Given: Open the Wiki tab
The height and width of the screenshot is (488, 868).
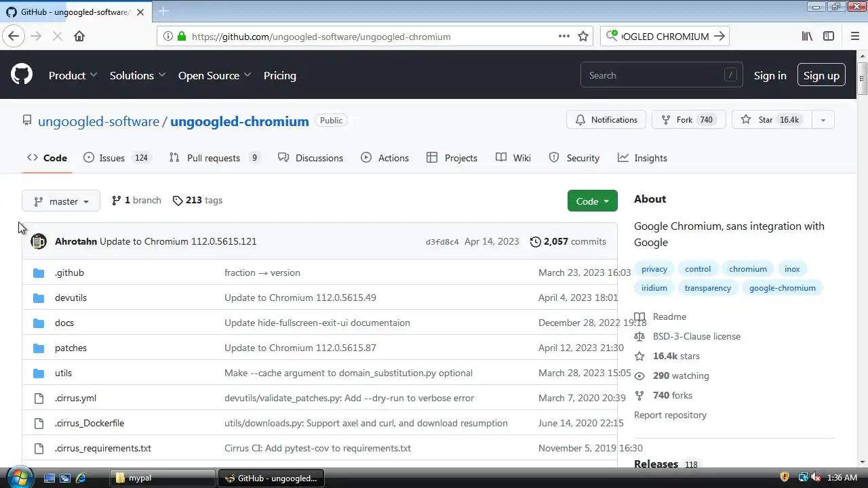Looking at the screenshot, I should (x=513, y=158).
